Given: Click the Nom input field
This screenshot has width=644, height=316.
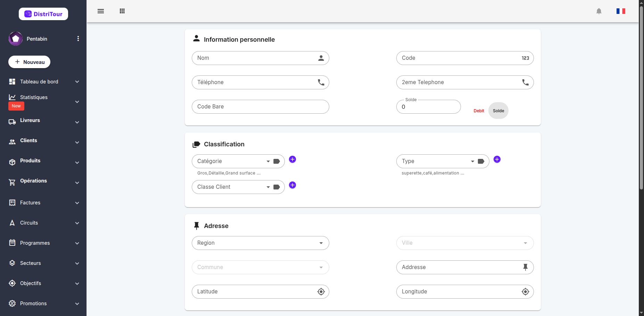Looking at the screenshot, I should tap(261, 58).
